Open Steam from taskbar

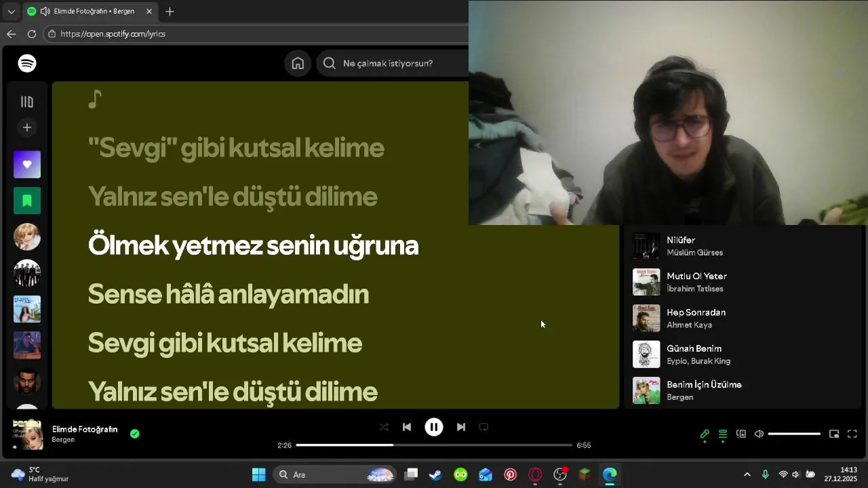tap(435, 474)
